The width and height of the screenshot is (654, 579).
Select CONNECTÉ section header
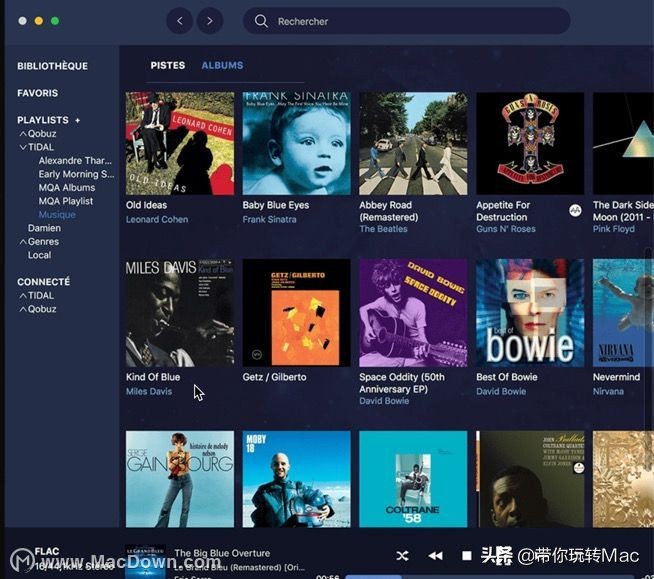[x=44, y=282]
